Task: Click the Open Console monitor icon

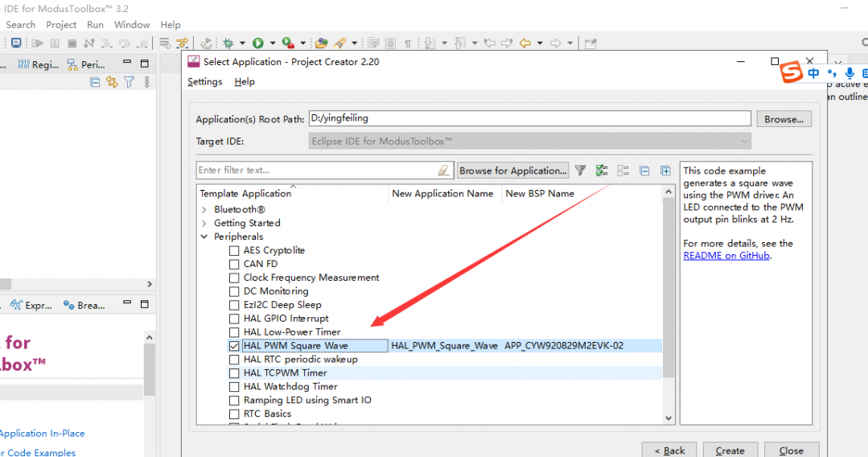Action: [16, 43]
